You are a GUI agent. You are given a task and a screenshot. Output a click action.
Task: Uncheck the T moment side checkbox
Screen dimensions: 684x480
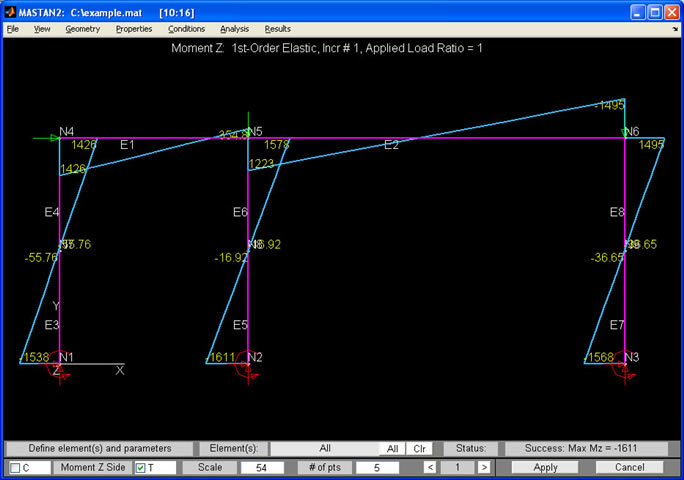point(140,467)
